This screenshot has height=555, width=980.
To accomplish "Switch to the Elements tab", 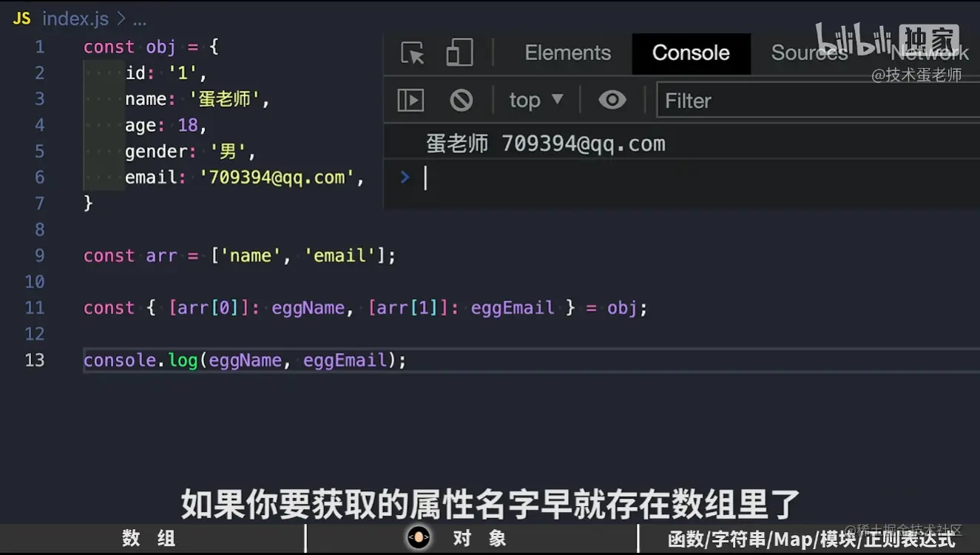I will (567, 53).
